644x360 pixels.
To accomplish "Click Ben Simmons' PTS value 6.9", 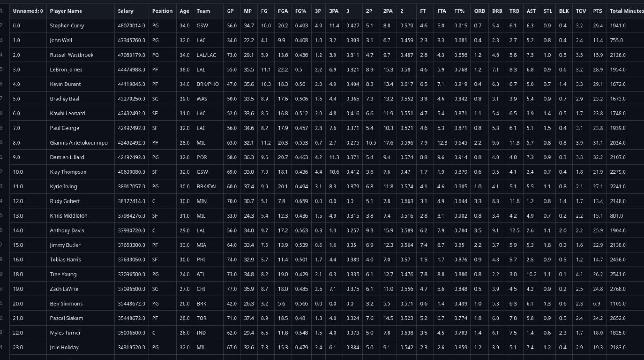I will click(x=598, y=303).
